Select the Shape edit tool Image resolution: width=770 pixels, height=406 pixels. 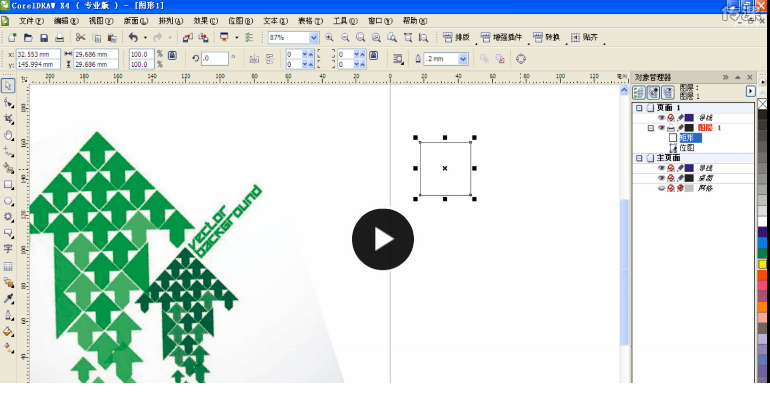point(8,102)
